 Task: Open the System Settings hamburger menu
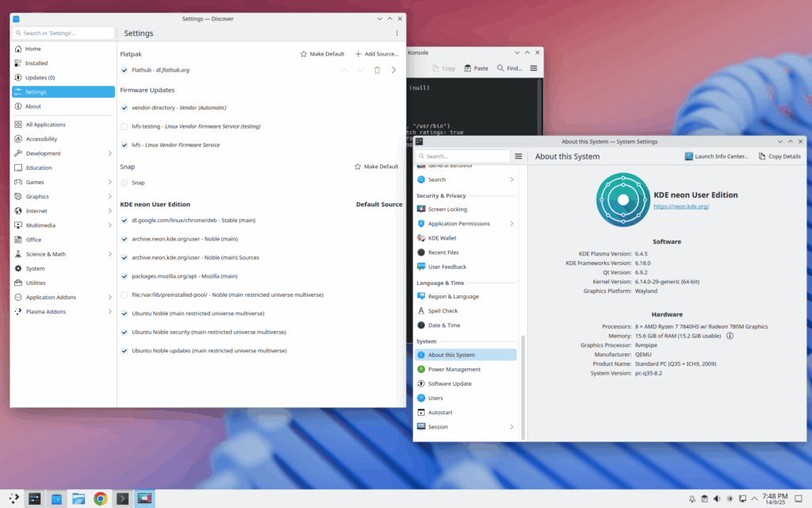[519, 156]
